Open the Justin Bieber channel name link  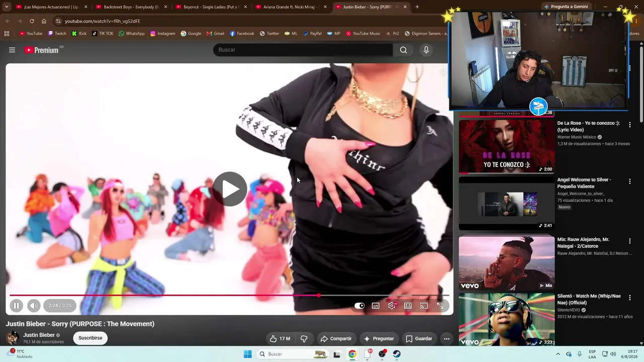click(x=39, y=335)
